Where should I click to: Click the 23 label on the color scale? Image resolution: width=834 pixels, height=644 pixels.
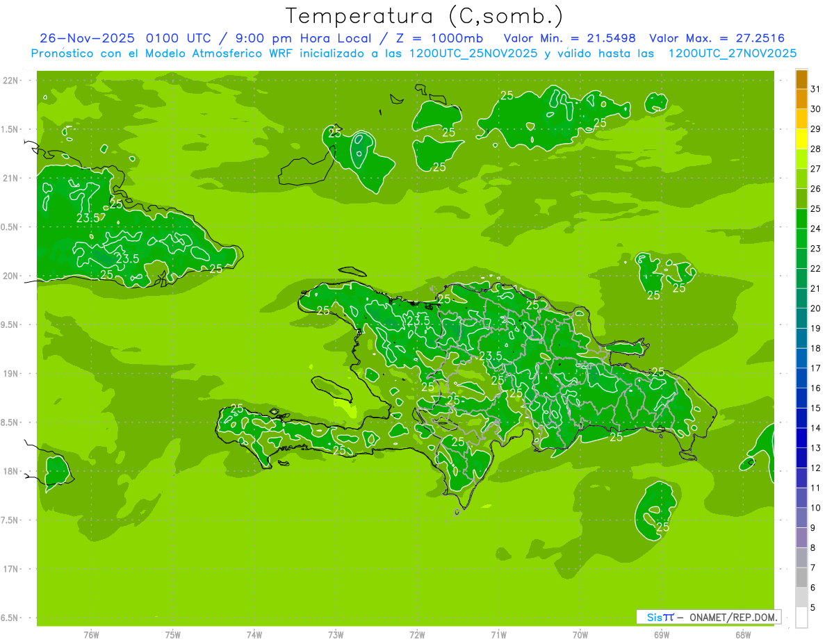tap(816, 249)
